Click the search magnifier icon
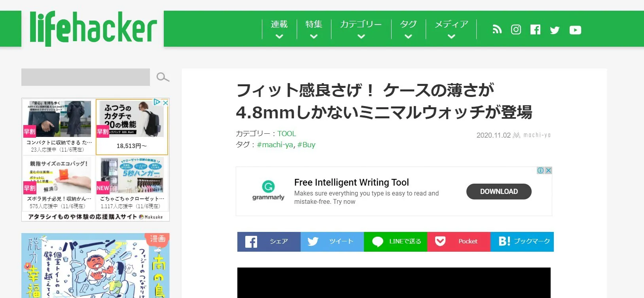644x298 pixels. tap(163, 77)
